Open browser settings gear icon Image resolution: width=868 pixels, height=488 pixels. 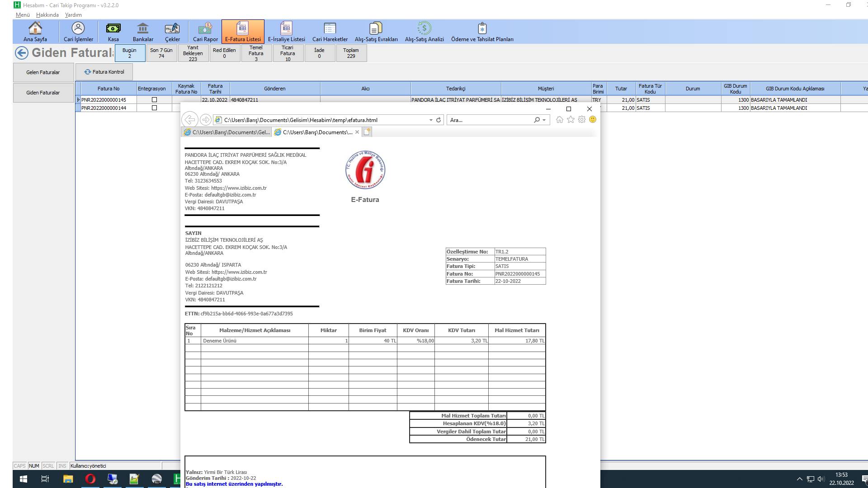(582, 120)
